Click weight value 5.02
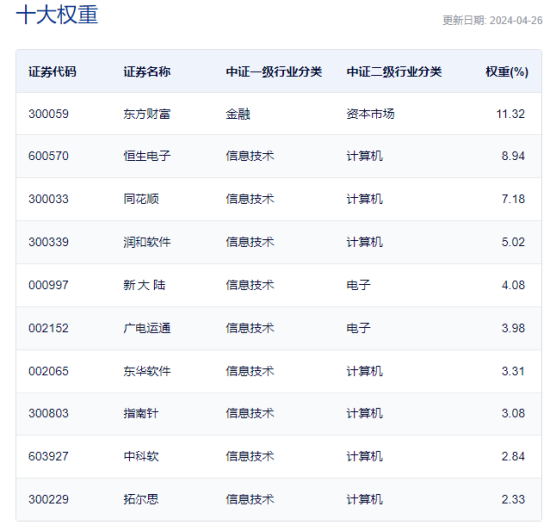This screenshot has height=525, width=550. (x=513, y=242)
